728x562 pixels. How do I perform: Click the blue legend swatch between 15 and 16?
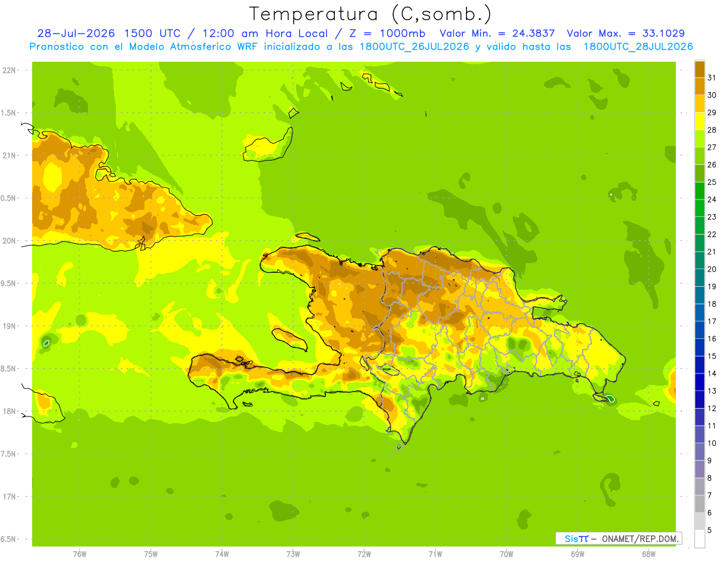tap(699, 347)
